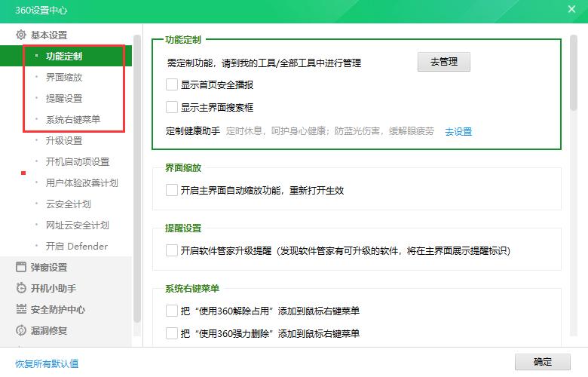The height and width of the screenshot is (377, 588).
Task: Click the 去设置 link for 定制健康助手
Action: 458,131
